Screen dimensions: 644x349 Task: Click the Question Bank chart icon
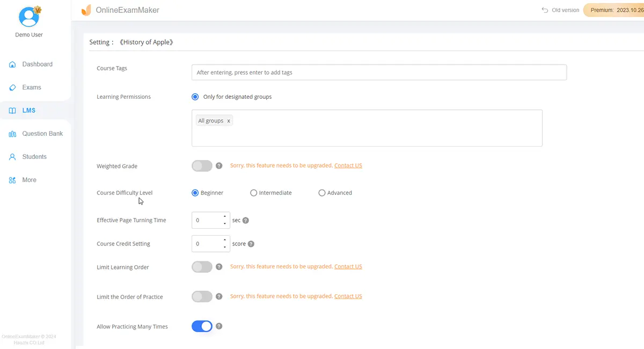tap(12, 134)
